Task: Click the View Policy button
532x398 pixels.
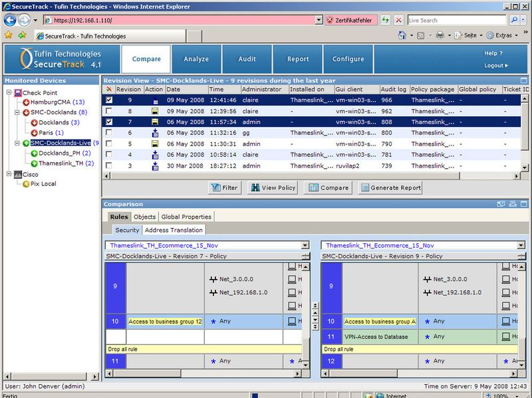Action: click(273, 187)
